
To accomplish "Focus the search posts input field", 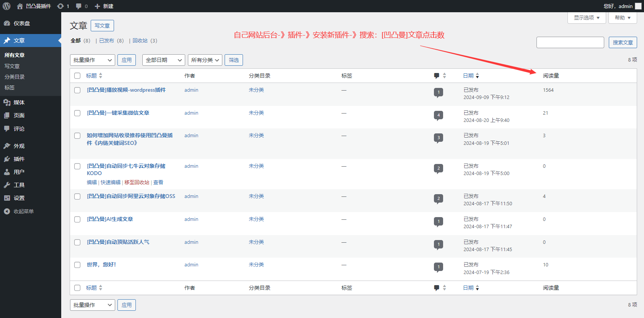I will tap(570, 42).
